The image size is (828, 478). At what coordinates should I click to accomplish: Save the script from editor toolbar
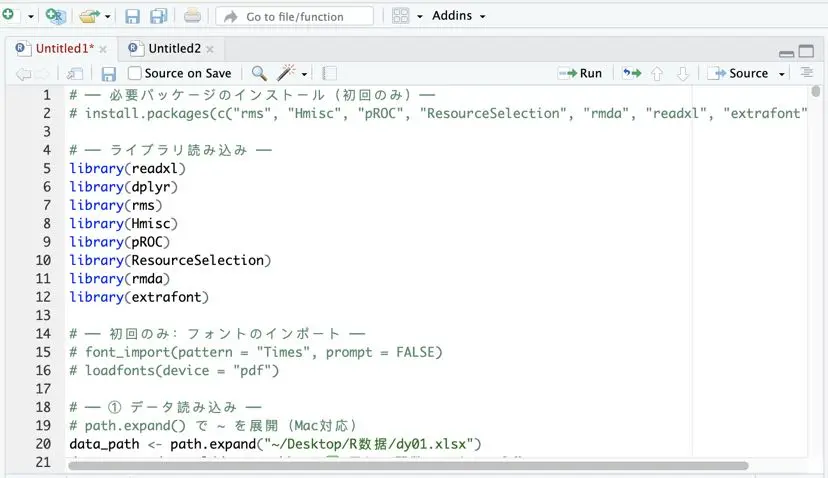coord(108,74)
